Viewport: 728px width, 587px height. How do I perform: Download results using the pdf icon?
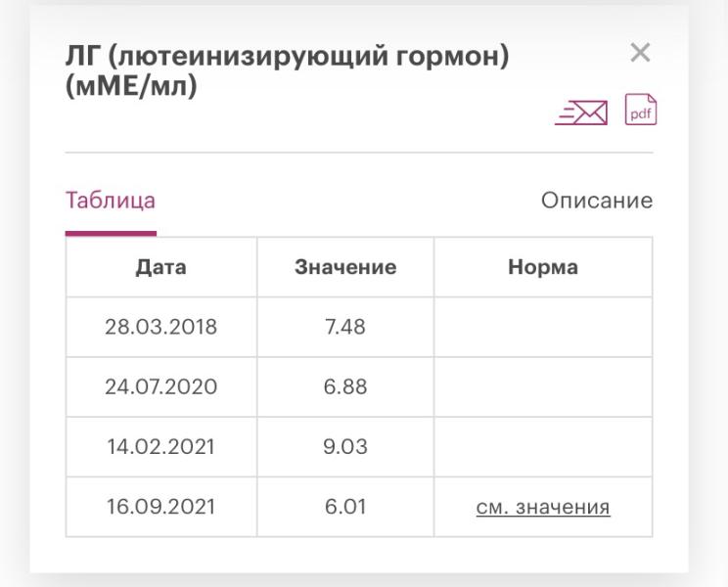(641, 110)
